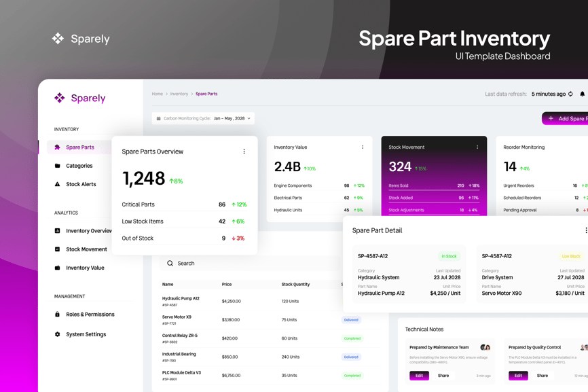The height and width of the screenshot is (392, 588).
Task: Go to Stock Movement in the sidebar
Action: click(86, 249)
